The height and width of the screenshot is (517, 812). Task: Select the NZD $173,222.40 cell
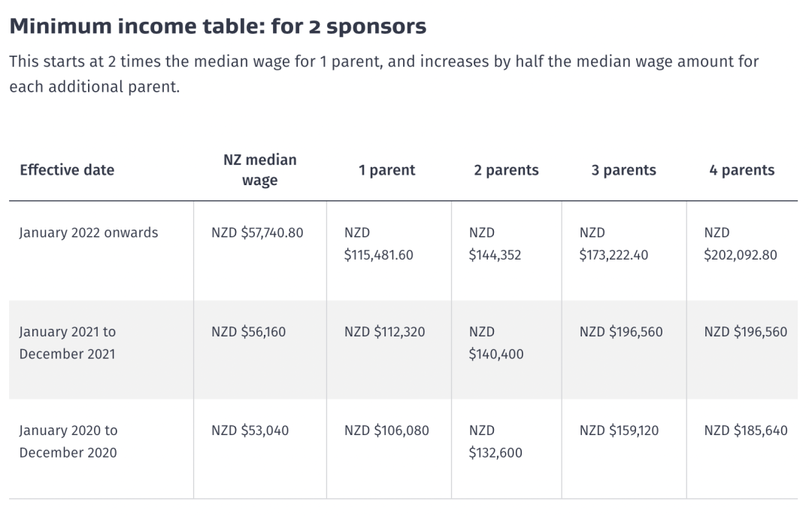[x=614, y=244]
